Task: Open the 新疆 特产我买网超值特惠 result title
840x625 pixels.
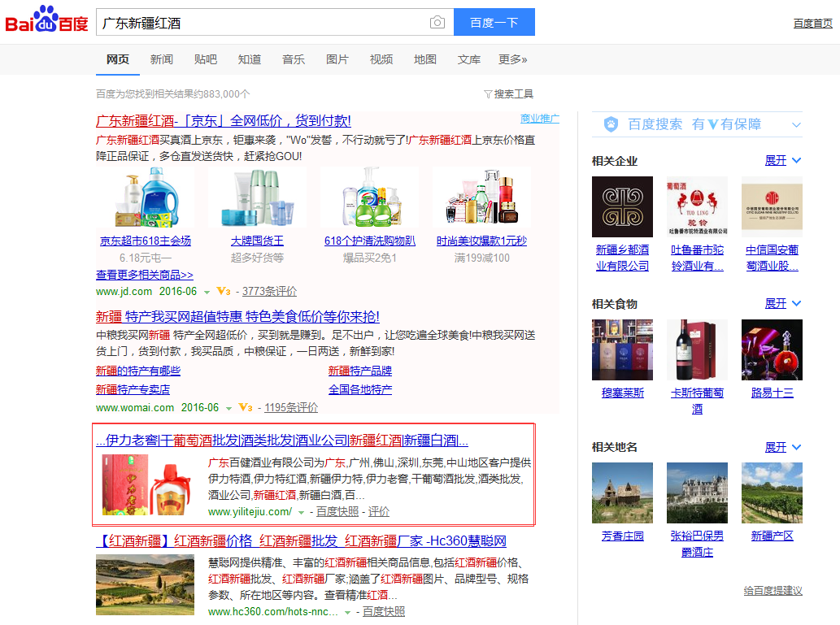Action: 237,316
